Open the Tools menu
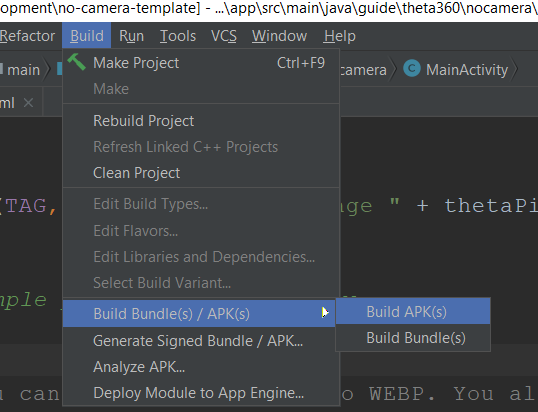 178,36
